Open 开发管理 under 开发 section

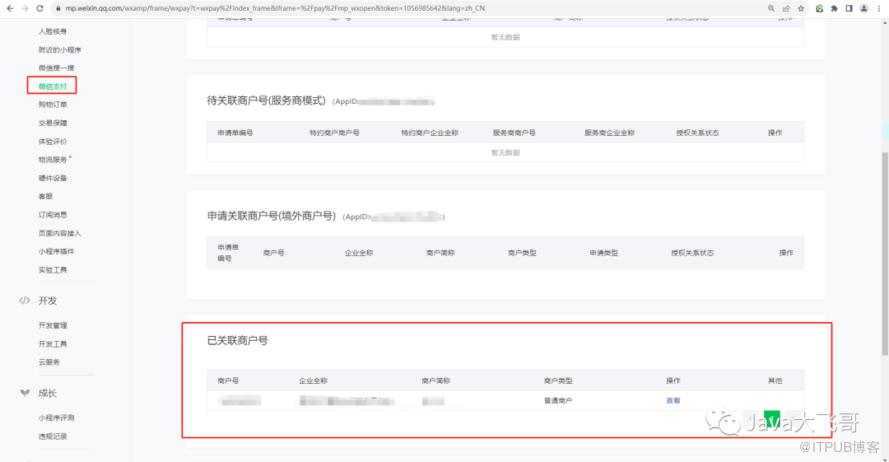pos(53,326)
